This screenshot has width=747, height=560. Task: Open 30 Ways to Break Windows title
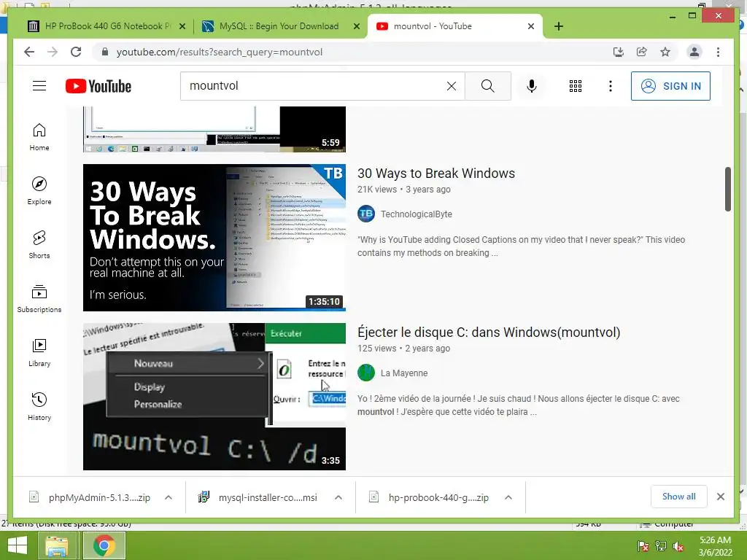click(436, 174)
